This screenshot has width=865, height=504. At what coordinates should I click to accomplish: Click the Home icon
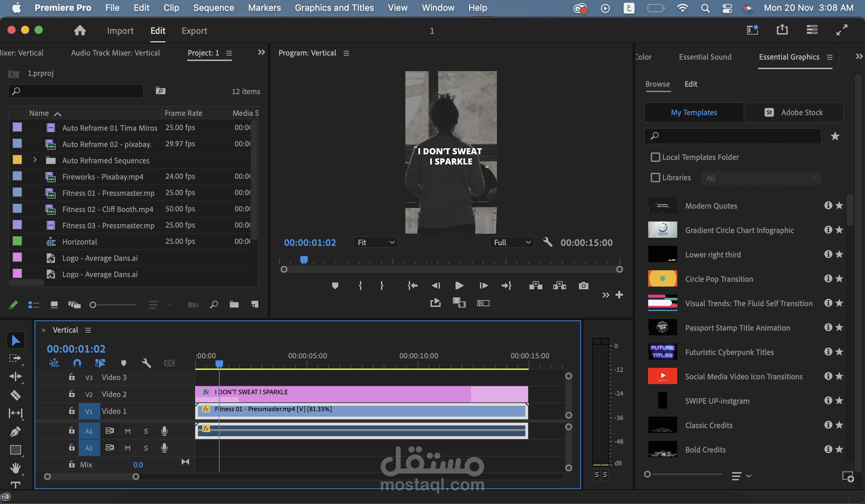tap(80, 30)
